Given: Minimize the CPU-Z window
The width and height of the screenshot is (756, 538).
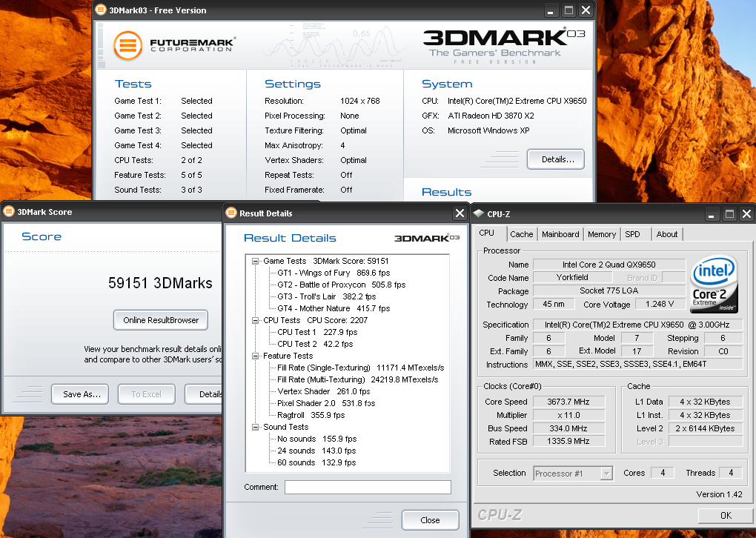Looking at the screenshot, I should [x=712, y=214].
